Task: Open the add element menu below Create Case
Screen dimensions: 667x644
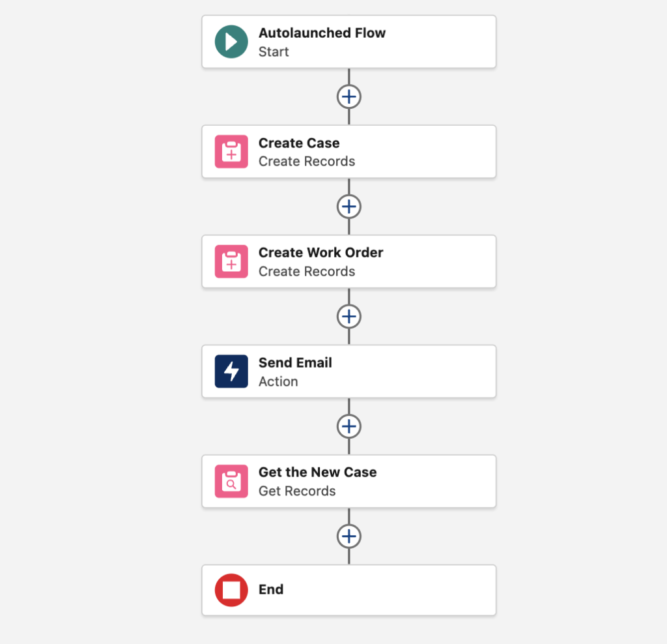Action: click(349, 207)
